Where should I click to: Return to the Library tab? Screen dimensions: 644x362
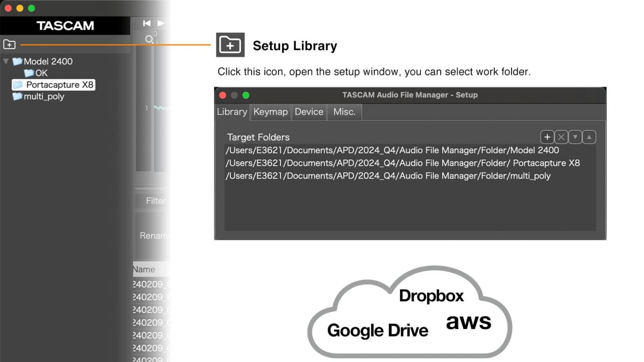click(231, 112)
